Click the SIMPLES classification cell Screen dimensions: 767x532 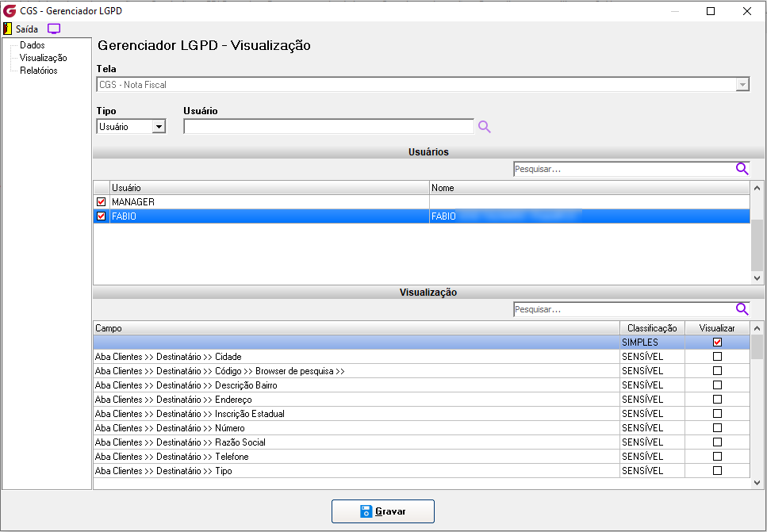[652, 343]
